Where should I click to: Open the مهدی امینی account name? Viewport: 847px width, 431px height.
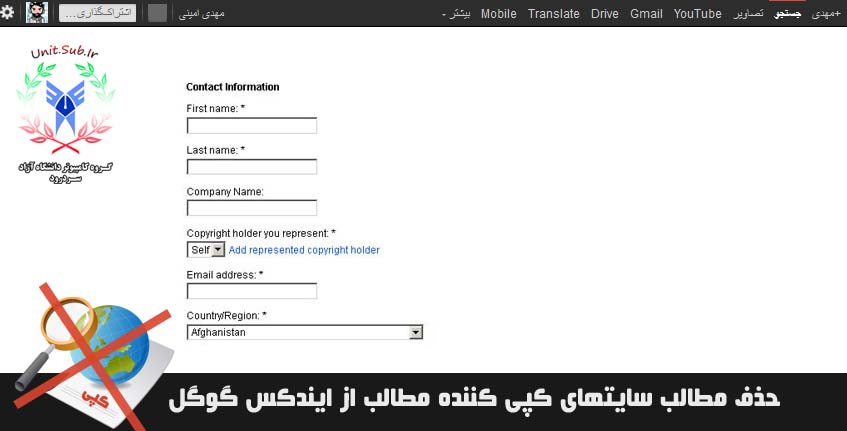pos(202,14)
